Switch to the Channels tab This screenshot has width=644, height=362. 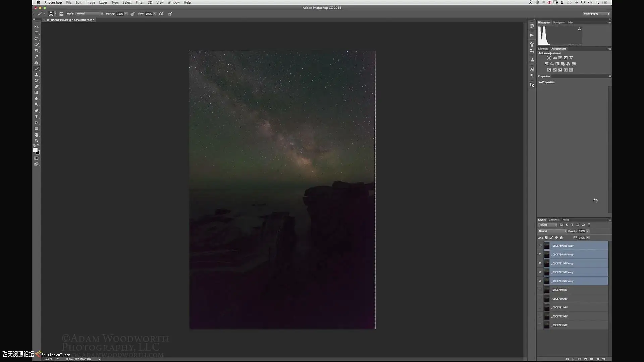tap(554, 220)
